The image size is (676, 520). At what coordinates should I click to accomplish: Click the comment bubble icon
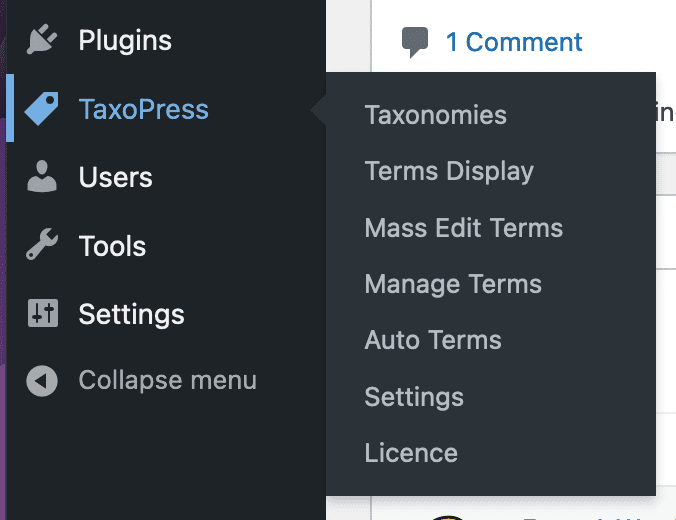(415, 42)
